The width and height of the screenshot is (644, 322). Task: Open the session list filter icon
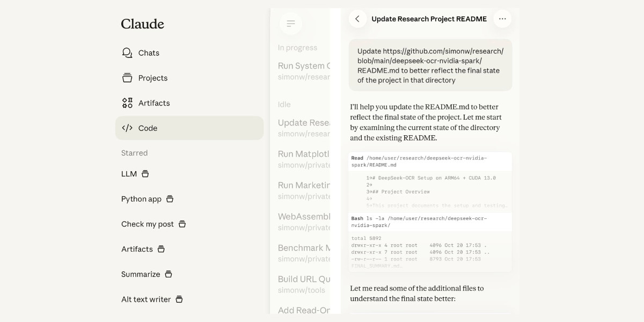pos(291,24)
